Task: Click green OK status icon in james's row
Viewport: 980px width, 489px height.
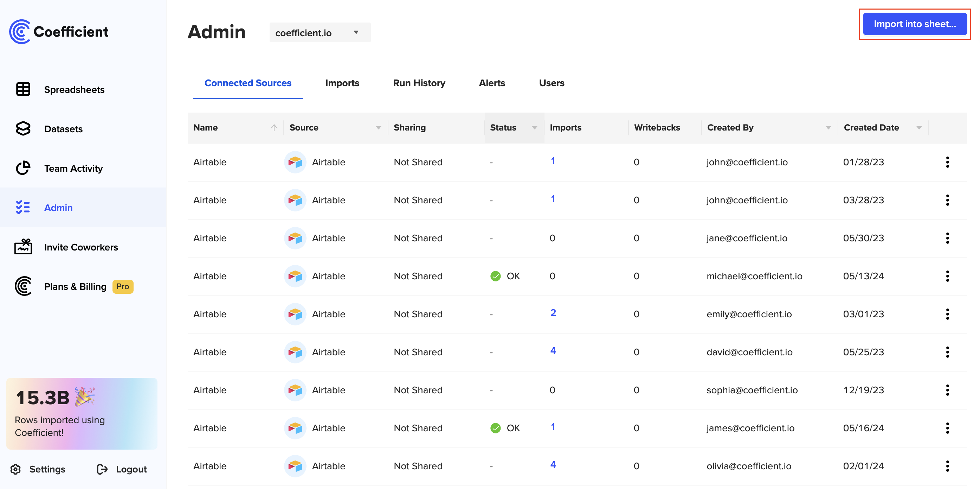Action: (x=495, y=428)
